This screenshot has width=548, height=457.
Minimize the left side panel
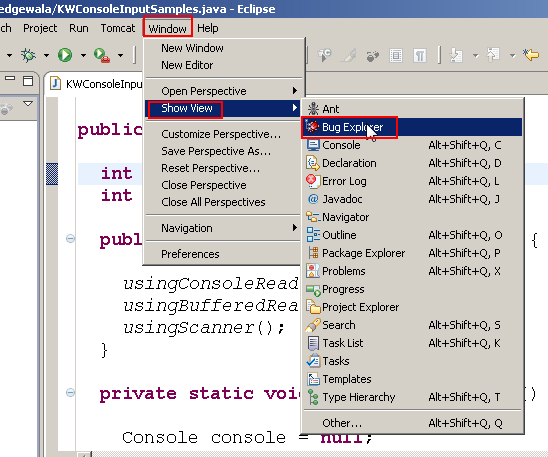pos(10,78)
